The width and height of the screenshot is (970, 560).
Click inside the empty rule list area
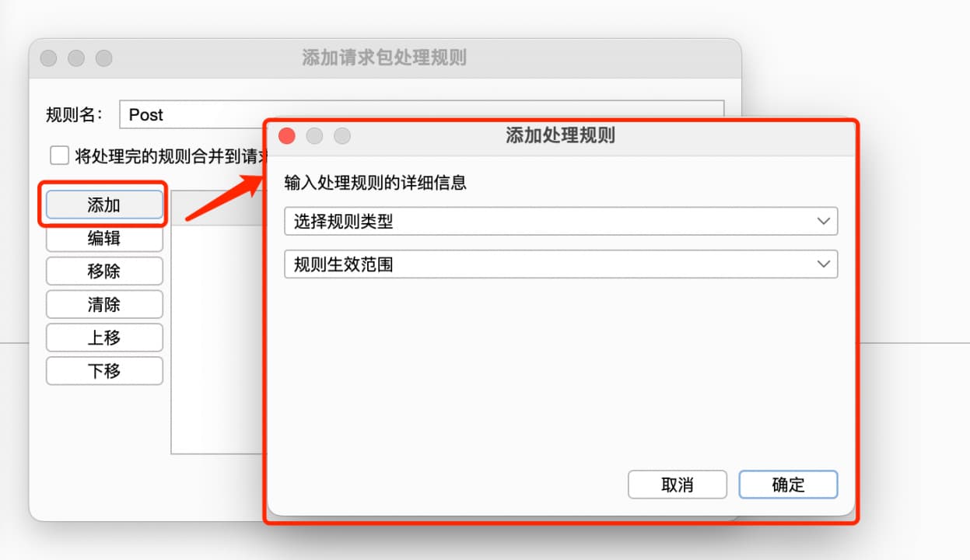coord(218,338)
